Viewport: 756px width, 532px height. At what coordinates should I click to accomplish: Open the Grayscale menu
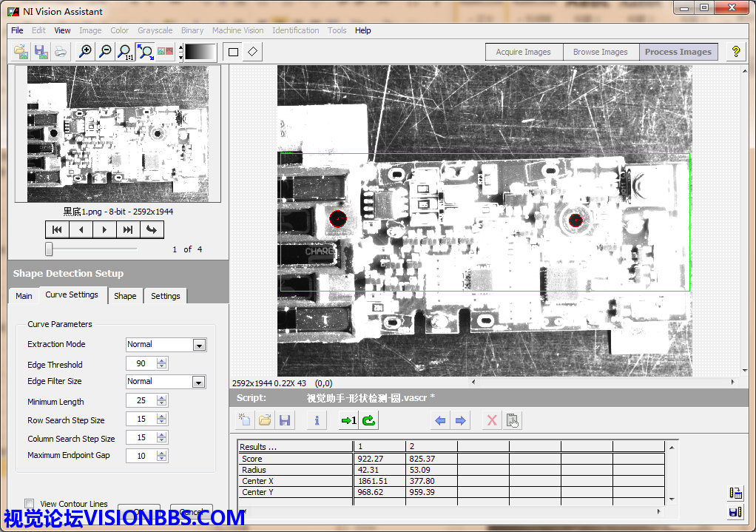point(155,30)
